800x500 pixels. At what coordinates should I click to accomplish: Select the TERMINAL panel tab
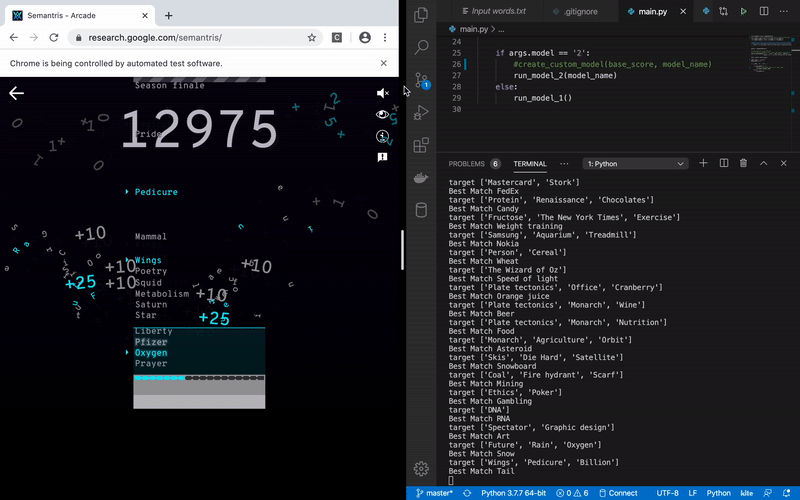pos(530,164)
